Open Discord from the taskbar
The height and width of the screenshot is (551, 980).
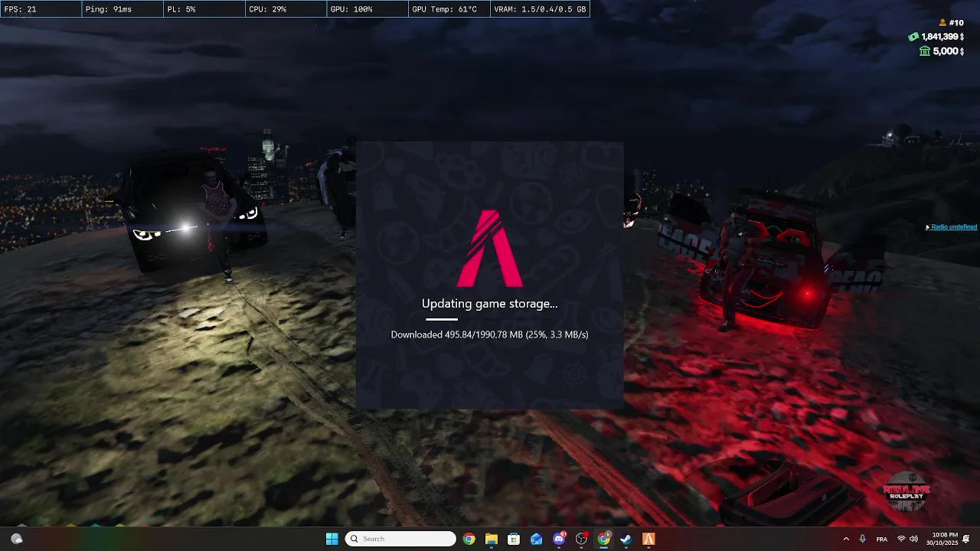tap(559, 539)
